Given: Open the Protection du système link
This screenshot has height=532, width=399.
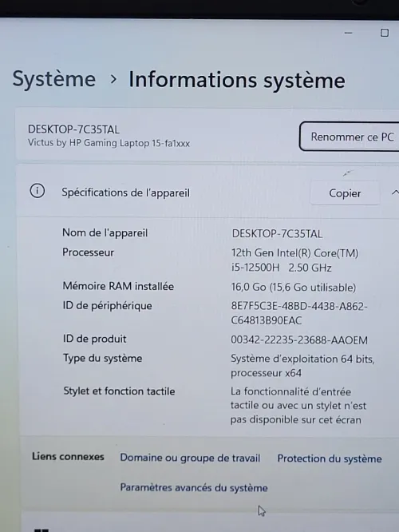Looking at the screenshot, I should (330, 459).
